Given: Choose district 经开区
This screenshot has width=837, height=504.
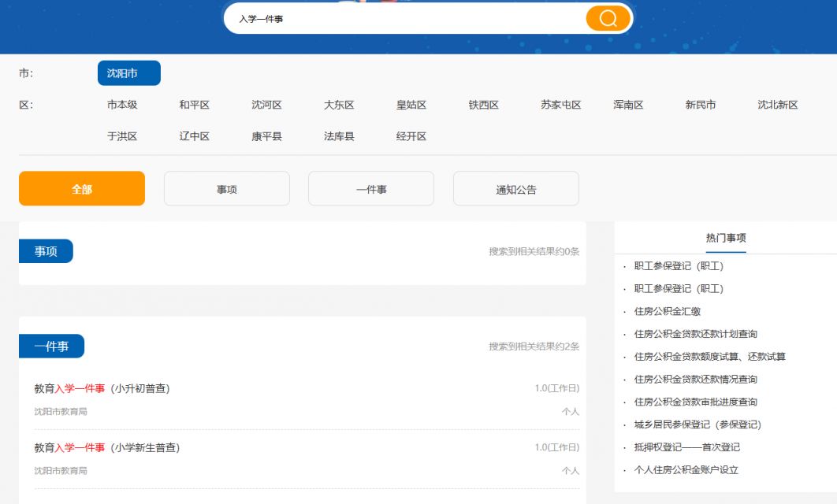Looking at the screenshot, I should point(411,136).
